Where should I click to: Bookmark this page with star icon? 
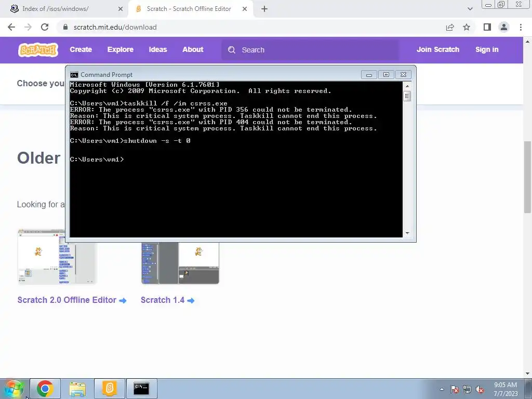(x=467, y=27)
